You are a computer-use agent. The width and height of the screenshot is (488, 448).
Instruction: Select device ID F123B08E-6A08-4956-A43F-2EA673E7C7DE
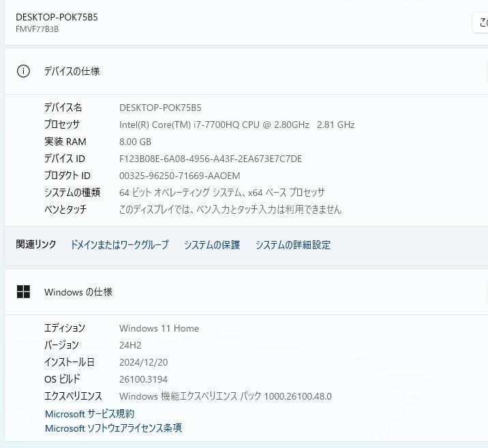211,159
